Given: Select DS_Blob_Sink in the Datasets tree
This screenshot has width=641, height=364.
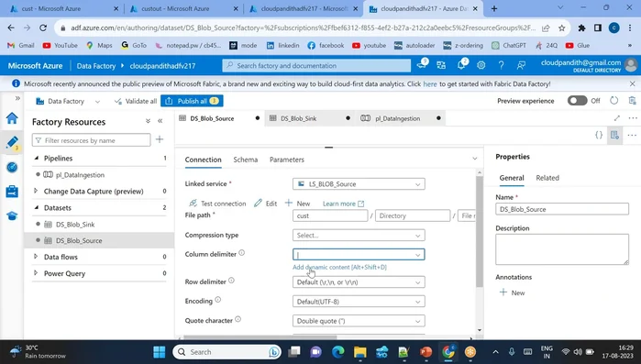Looking at the screenshot, I should (x=75, y=225).
